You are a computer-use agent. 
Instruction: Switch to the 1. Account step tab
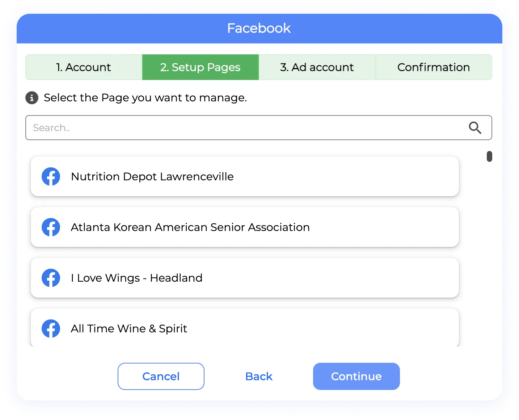click(x=84, y=67)
